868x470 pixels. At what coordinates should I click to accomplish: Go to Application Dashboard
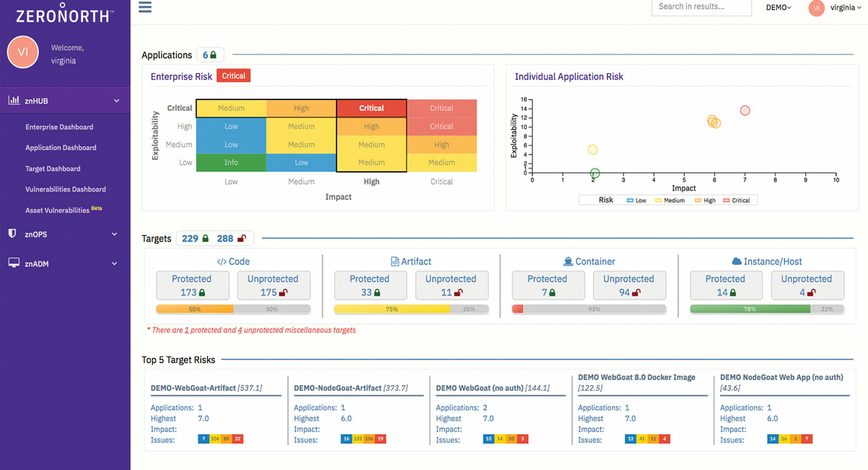pyautogui.click(x=61, y=148)
